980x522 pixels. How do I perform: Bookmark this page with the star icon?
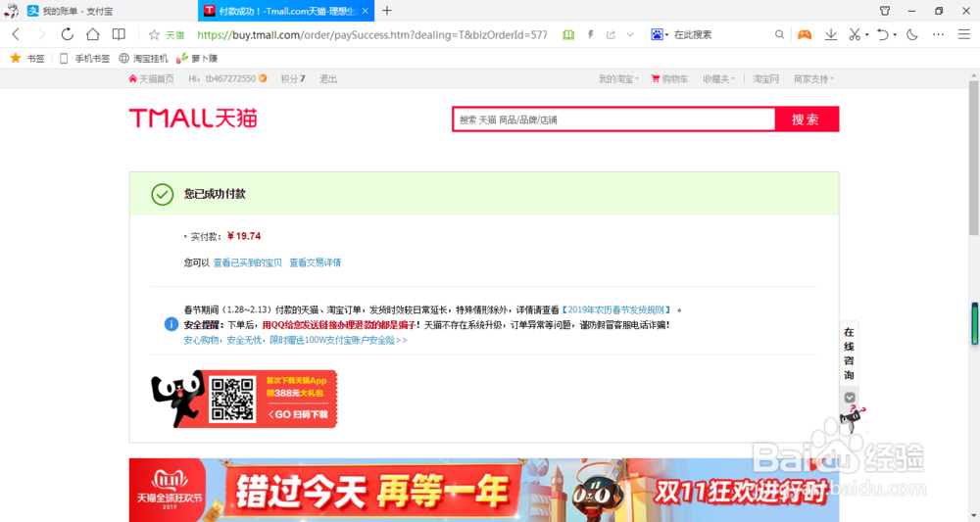point(154,35)
